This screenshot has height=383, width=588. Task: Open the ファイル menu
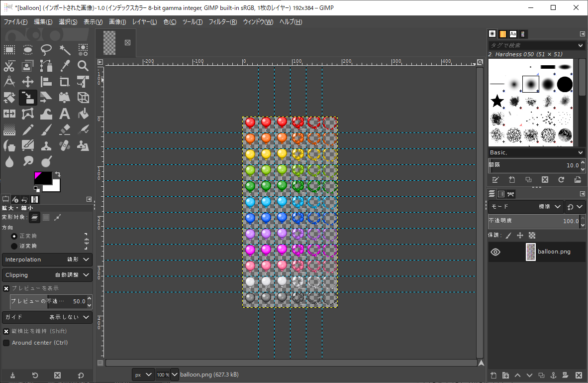pyautogui.click(x=16, y=22)
